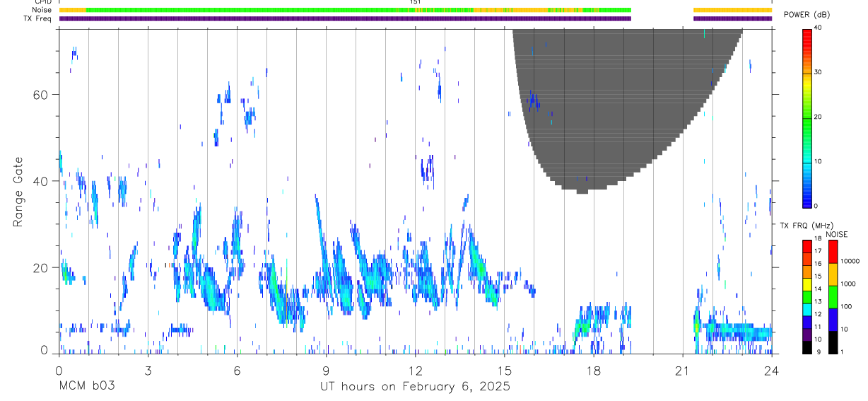Click the hour 3 tick label on time axis
Viewport: 868px width, 401px height.
pos(148,370)
